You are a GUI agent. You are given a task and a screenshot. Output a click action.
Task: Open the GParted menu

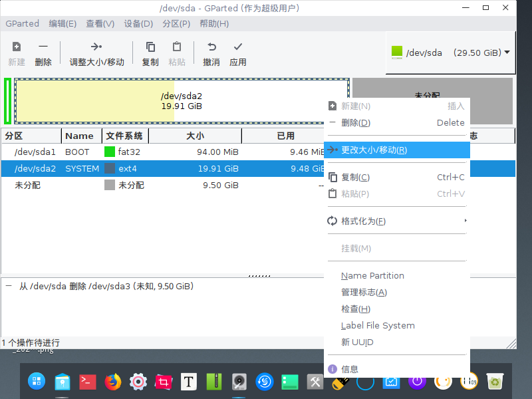pos(23,24)
